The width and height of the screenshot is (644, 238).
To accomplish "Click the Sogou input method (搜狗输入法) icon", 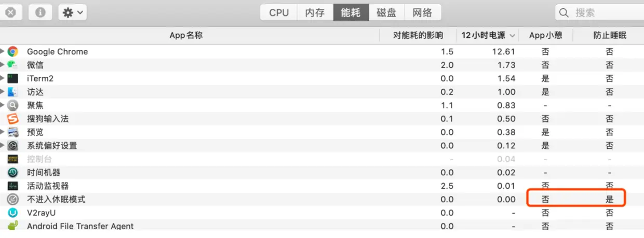I will (13, 119).
